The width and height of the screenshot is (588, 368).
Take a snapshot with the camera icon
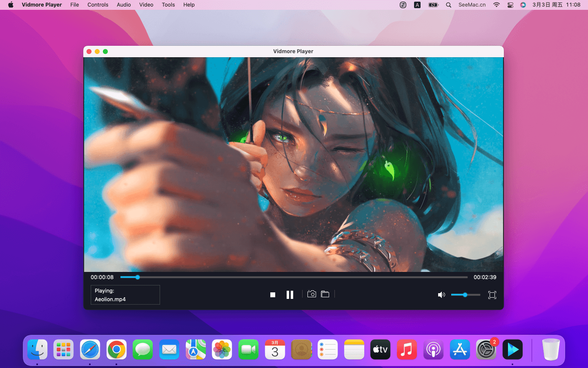[312, 294]
